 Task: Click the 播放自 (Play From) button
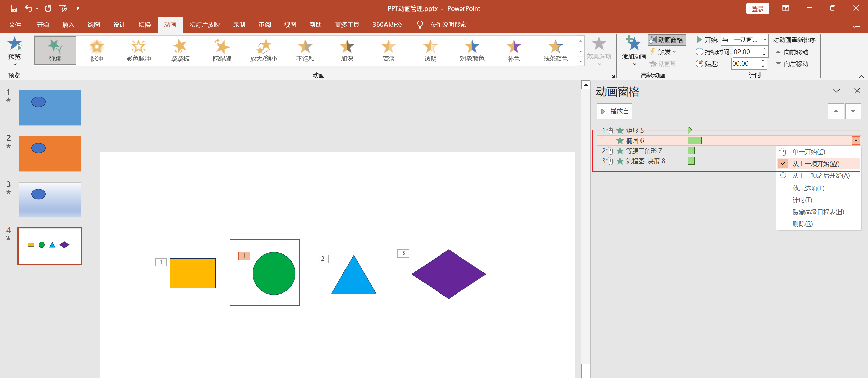click(615, 111)
